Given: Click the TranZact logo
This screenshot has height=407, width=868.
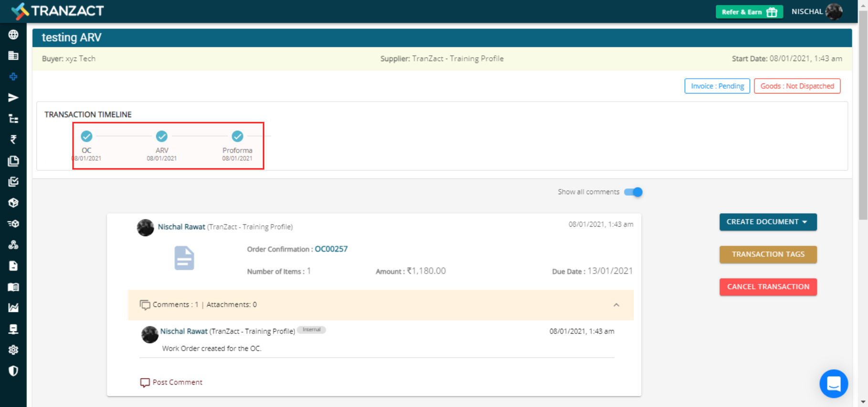Looking at the screenshot, I should [x=57, y=11].
